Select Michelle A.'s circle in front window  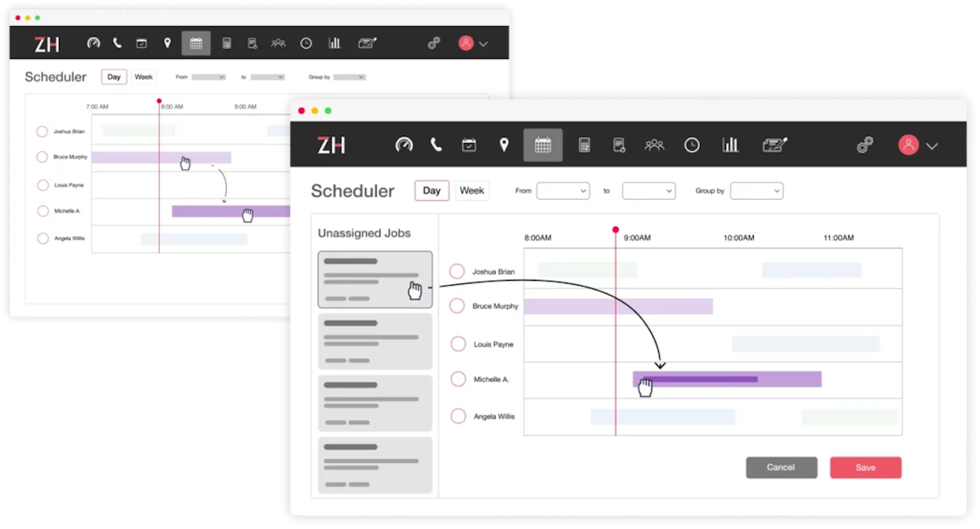pos(458,380)
